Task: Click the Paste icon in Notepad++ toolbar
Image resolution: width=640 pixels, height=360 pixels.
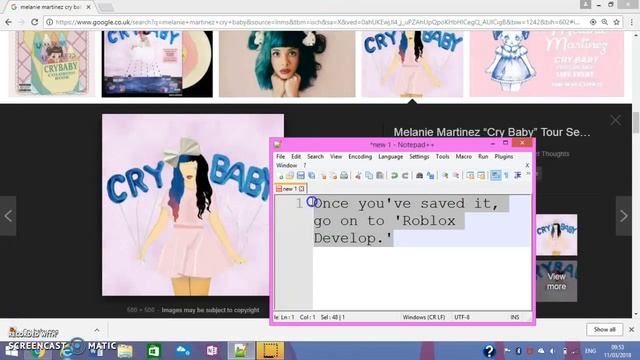Action: [380, 176]
